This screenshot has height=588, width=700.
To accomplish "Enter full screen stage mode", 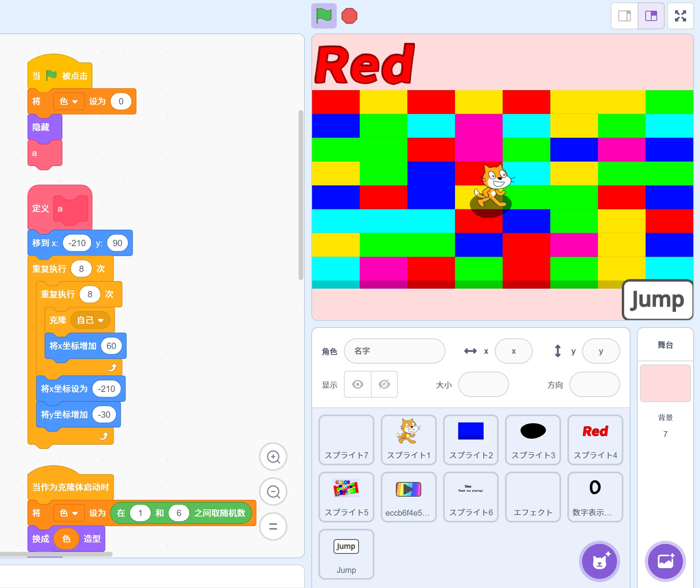I will click(x=680, y=16).
